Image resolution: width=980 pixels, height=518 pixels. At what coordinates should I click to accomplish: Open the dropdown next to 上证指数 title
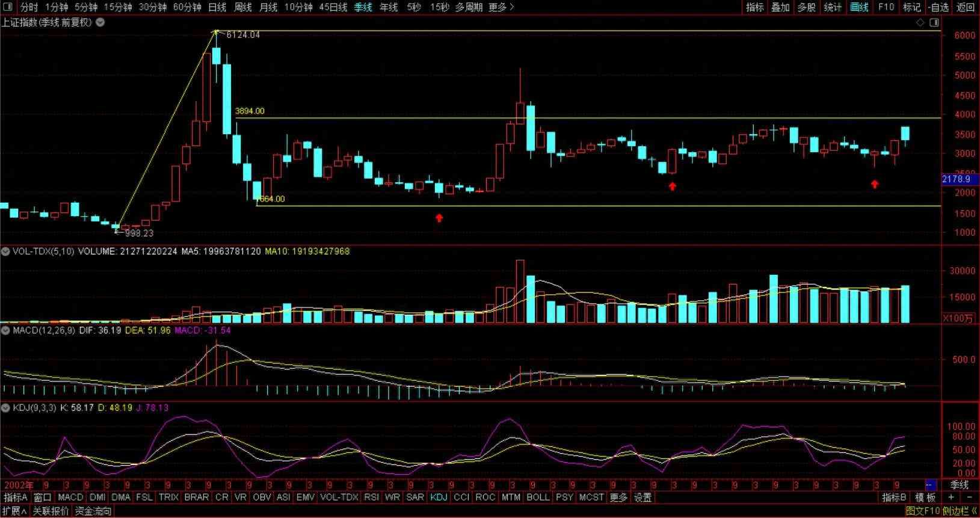tap(100, 22)
